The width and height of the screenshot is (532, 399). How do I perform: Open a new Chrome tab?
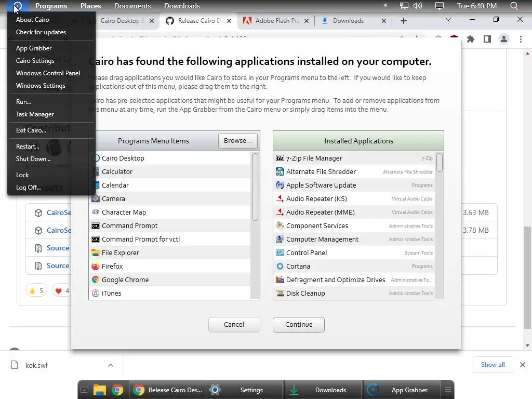point(403,21)
